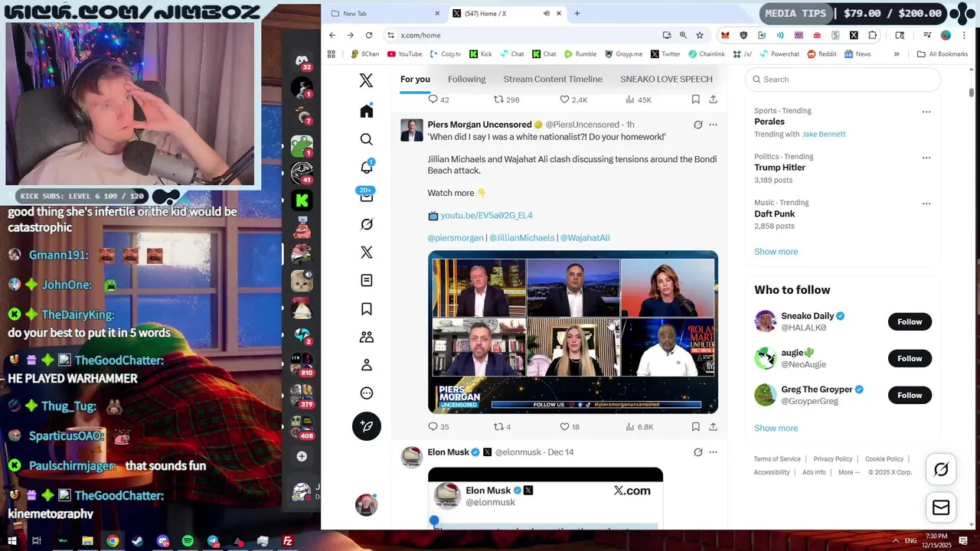This screenshot has width=980, height=551.
Task: Like the top post with 2.4K likes
Action: coord(573,99)
